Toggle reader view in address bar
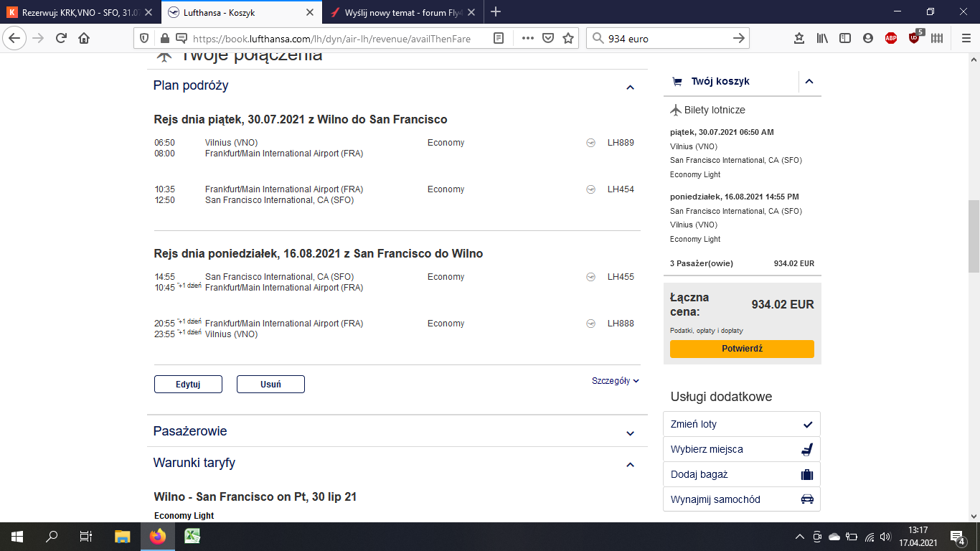 click(499, 39)
